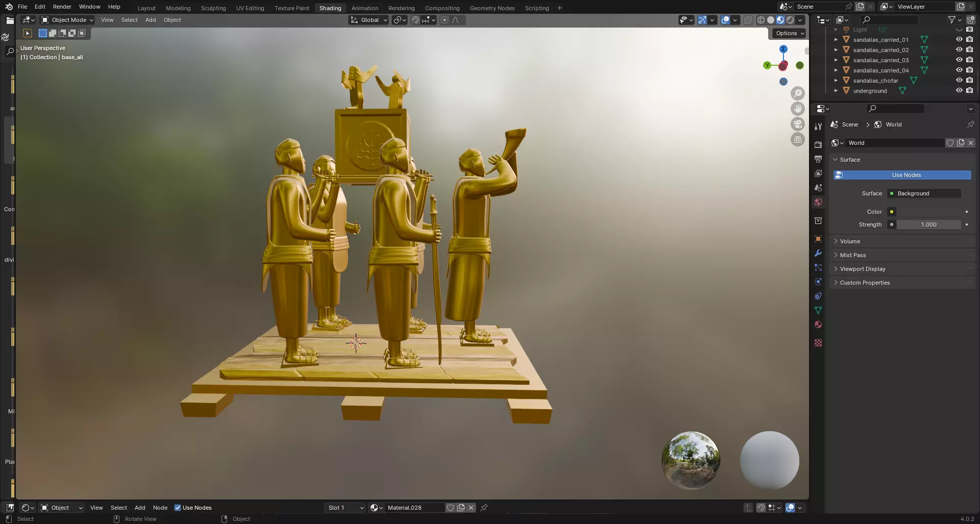
Task: Open the Object properties tab
Action: (818, 239)
